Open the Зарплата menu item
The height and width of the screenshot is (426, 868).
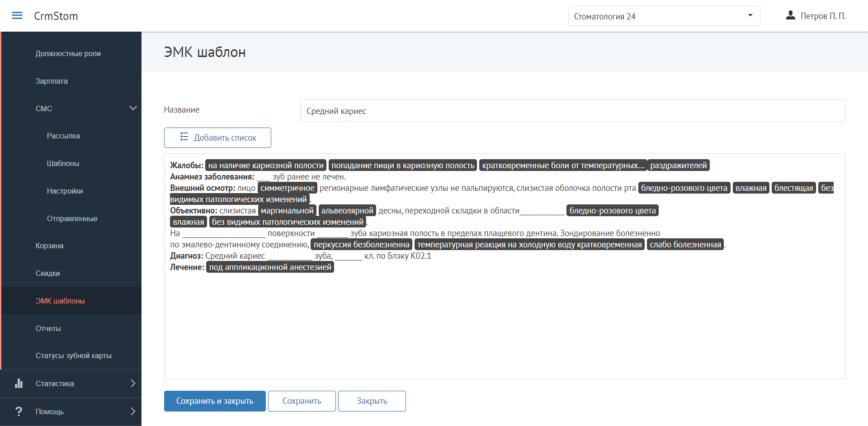[x=52, y=81]
